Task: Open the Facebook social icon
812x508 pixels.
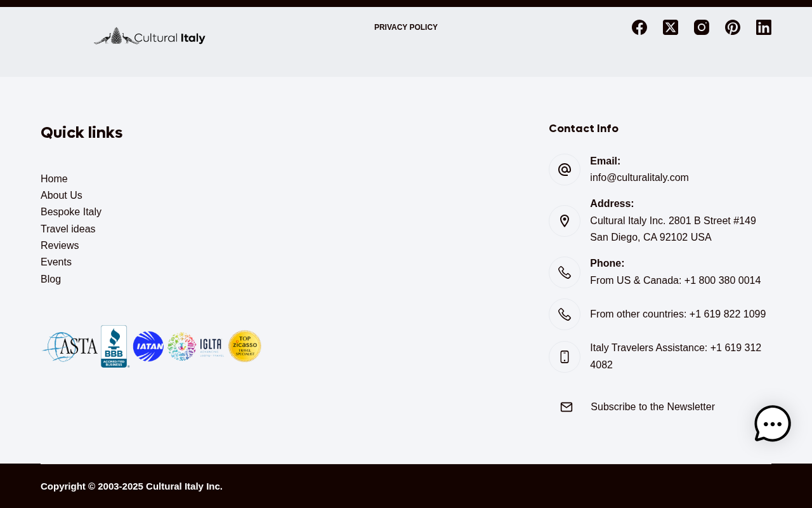Action: point(639,27)
